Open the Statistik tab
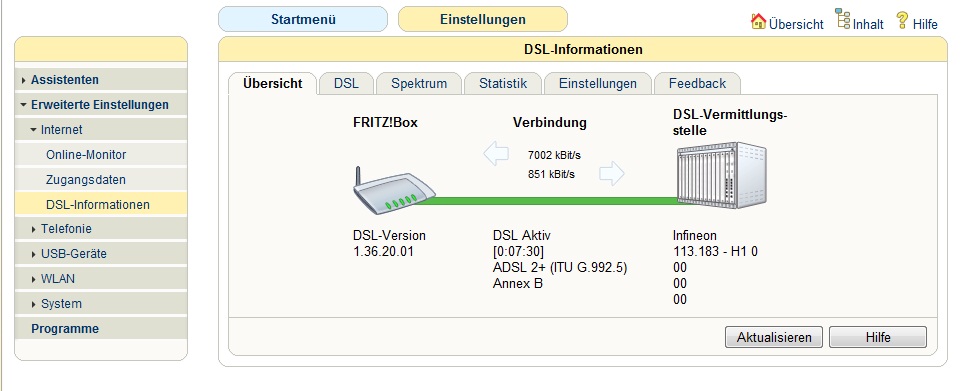 (503, 83)
